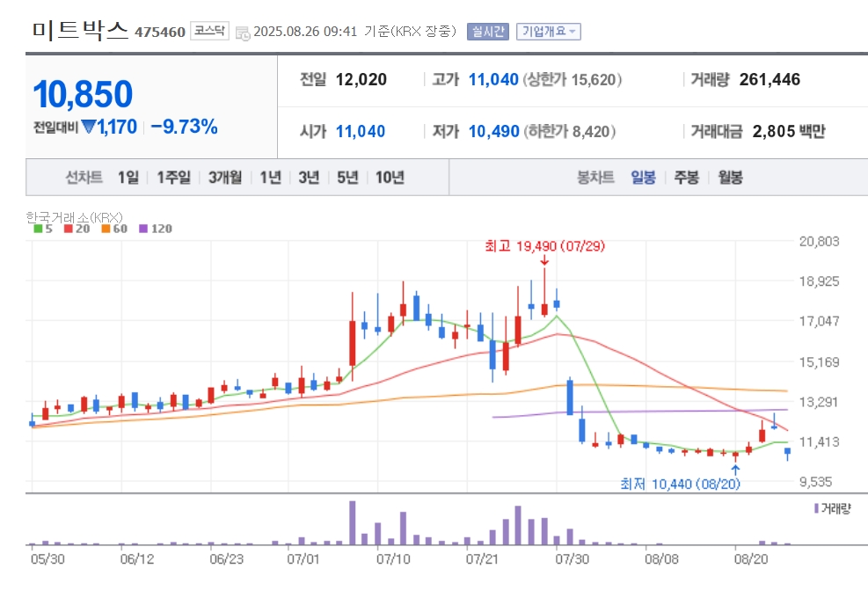
Task: Switch to 월봉 monthly candle chart
Action: click(x=730, y=177)
